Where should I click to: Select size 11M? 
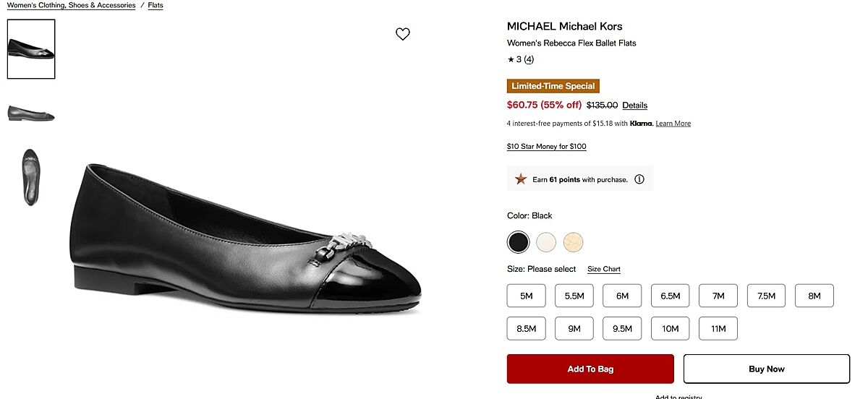click(718, 329)
